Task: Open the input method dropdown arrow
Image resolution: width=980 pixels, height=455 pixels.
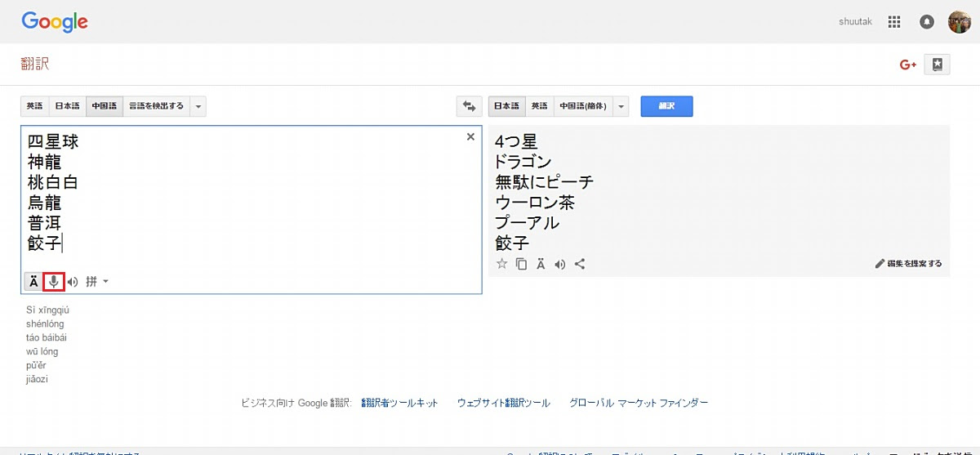Action: tap(105, 282)
